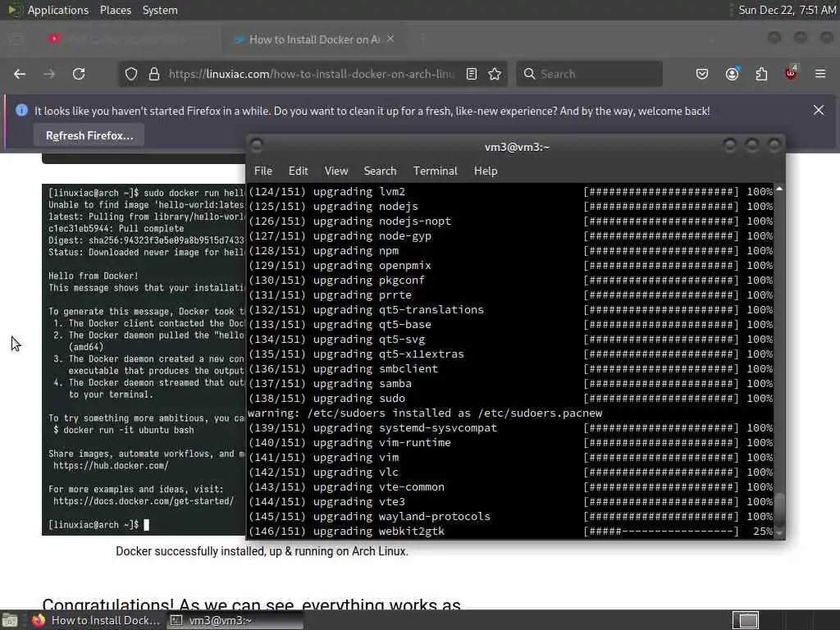This screenshot has height=630, width=840.
Task: Open the Firefox hamburger menu
Action: (x=820, y=74)
